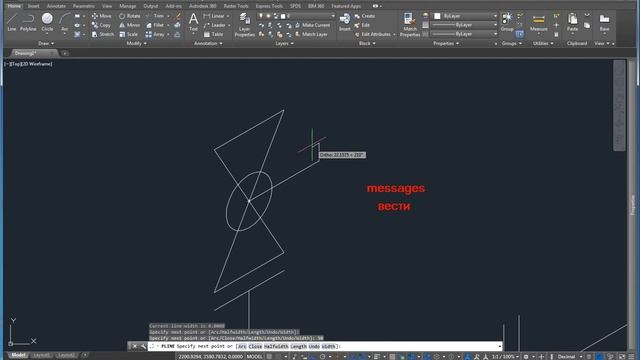Expand the Annotation panel
Viewport: 640px width, 360px height.
[x=208, y=43]
